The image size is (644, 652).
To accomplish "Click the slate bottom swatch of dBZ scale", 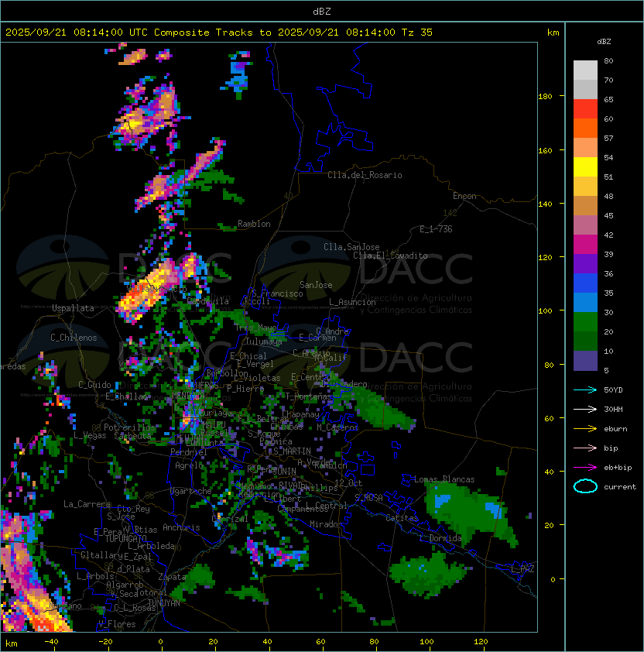I will [585, 361].
